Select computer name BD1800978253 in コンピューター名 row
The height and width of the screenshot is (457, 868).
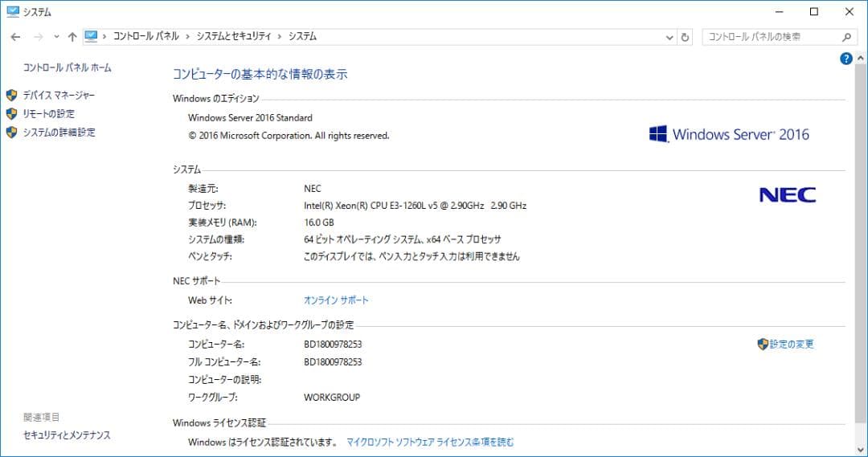tap(333, 344)
